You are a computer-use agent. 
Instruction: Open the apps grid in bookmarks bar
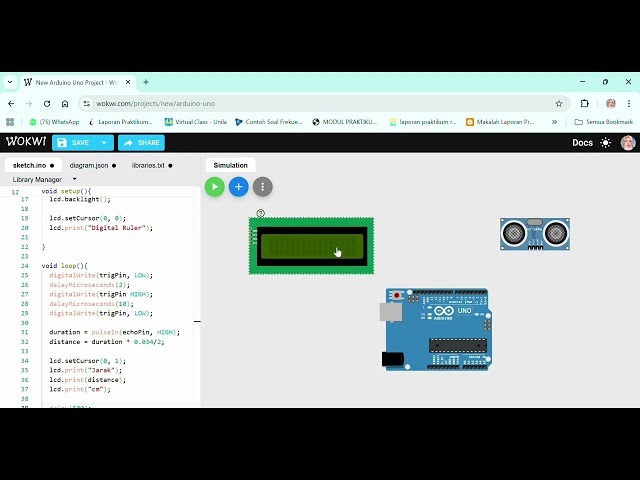click(x=10, y=122)
